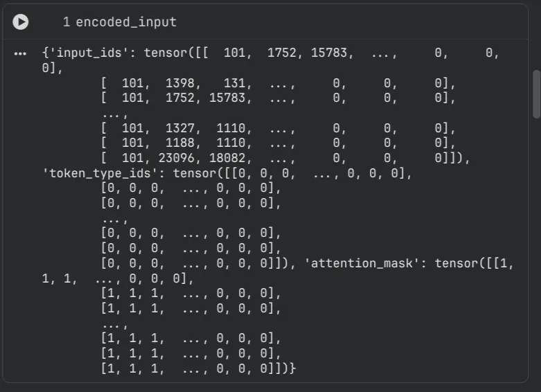The width and height of the screenshot is (541, 392).
Task: Click the word tensor after 'token_type_ids'
Action: [x=194, y=173]
